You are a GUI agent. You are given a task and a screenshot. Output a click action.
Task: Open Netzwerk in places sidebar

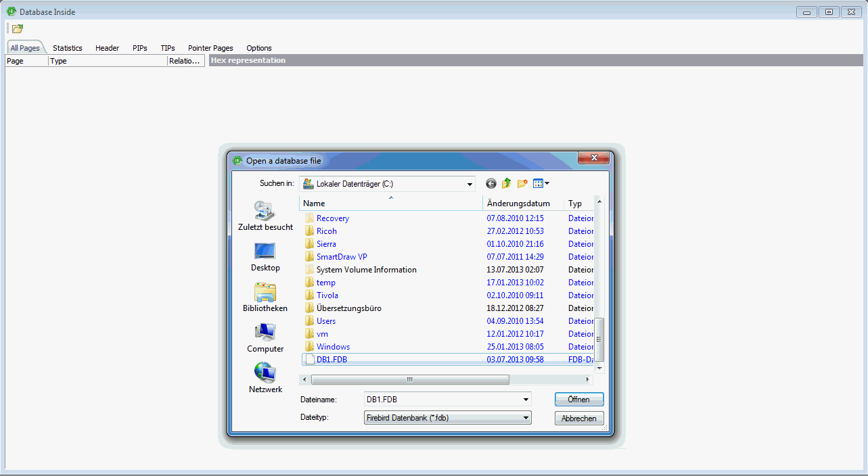coord(265,379)
